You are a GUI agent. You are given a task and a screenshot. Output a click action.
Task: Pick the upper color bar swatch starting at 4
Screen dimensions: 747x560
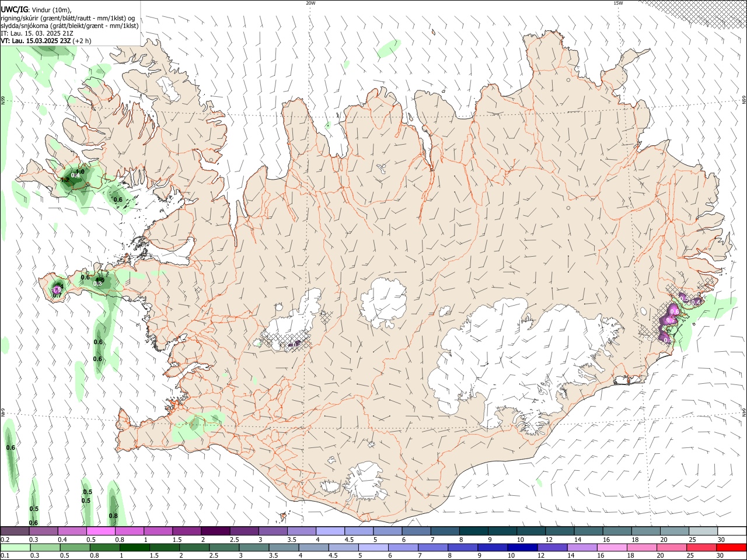(330, 531)
